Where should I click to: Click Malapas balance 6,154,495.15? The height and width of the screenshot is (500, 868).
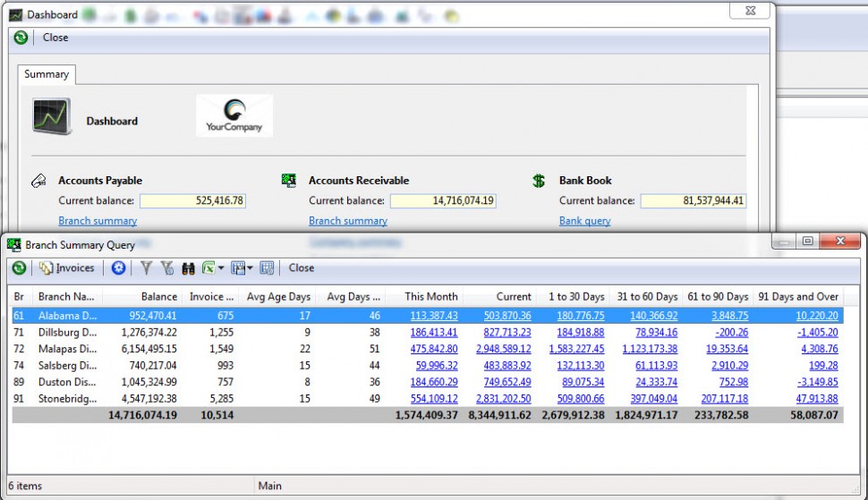point(149,349)
